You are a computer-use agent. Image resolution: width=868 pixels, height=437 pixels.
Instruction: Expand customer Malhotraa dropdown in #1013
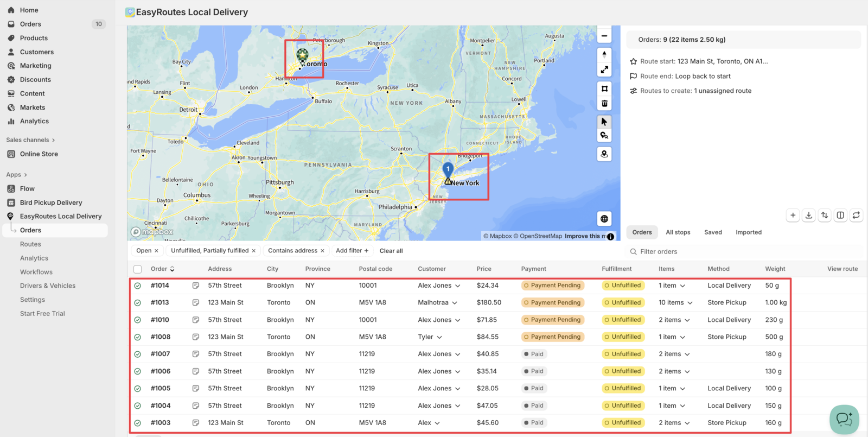[455, 303]
